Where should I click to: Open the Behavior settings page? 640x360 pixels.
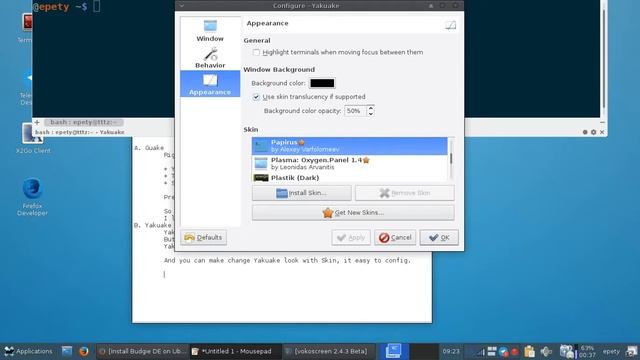click(210, 57)
